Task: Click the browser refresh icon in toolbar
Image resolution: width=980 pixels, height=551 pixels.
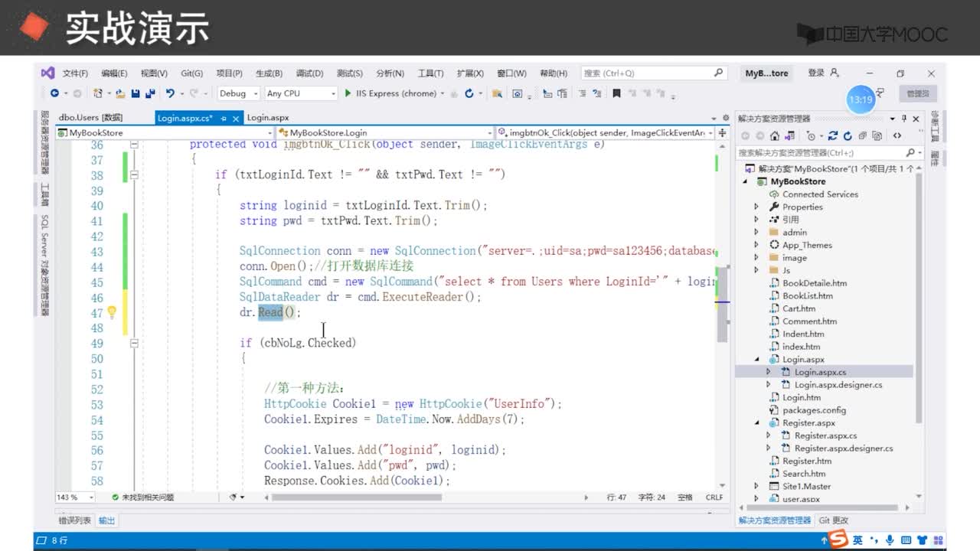Action: pyautogui.click(x=469, y=93)
